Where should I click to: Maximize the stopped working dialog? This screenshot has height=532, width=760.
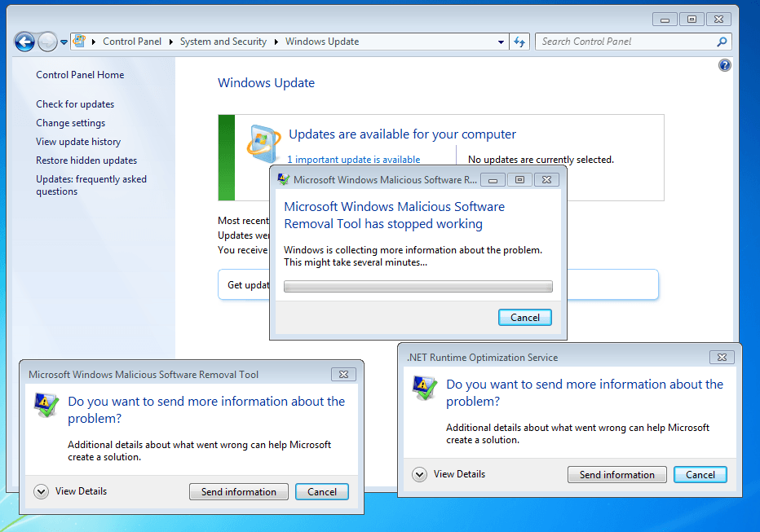coord(519,180)
